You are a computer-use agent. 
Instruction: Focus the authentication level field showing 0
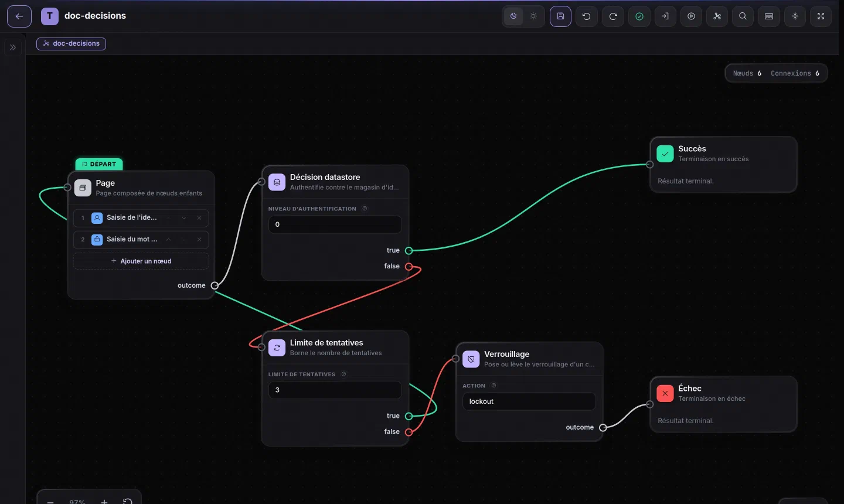335,224
